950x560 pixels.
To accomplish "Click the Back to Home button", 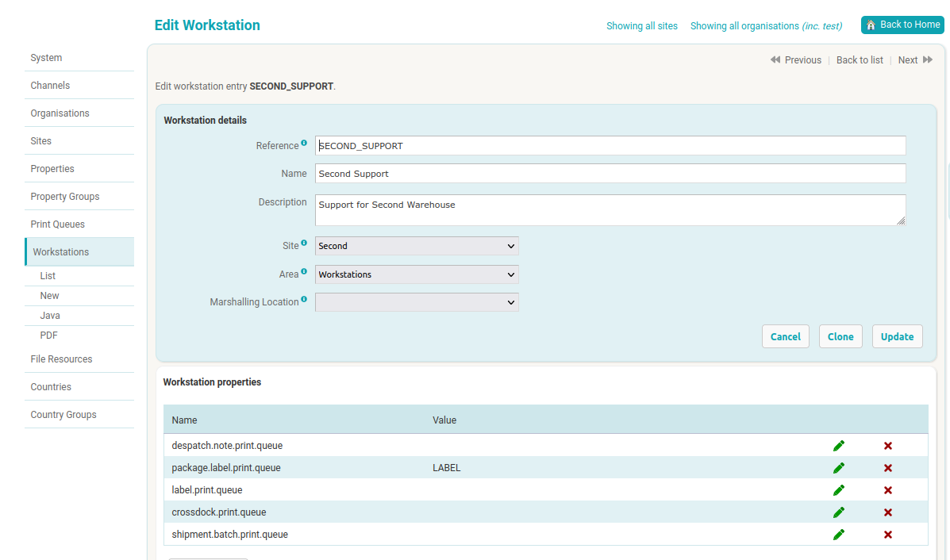I will [x=902, y=25].
